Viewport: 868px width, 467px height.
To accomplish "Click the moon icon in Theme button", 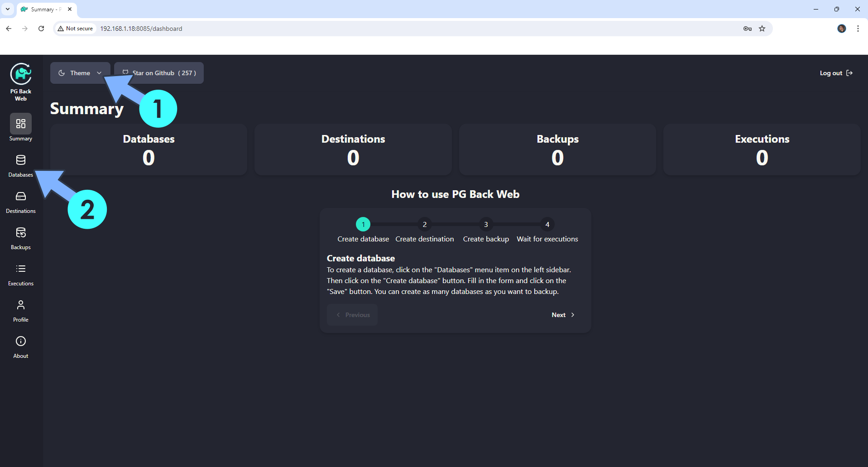I will [x=62, y=73].
